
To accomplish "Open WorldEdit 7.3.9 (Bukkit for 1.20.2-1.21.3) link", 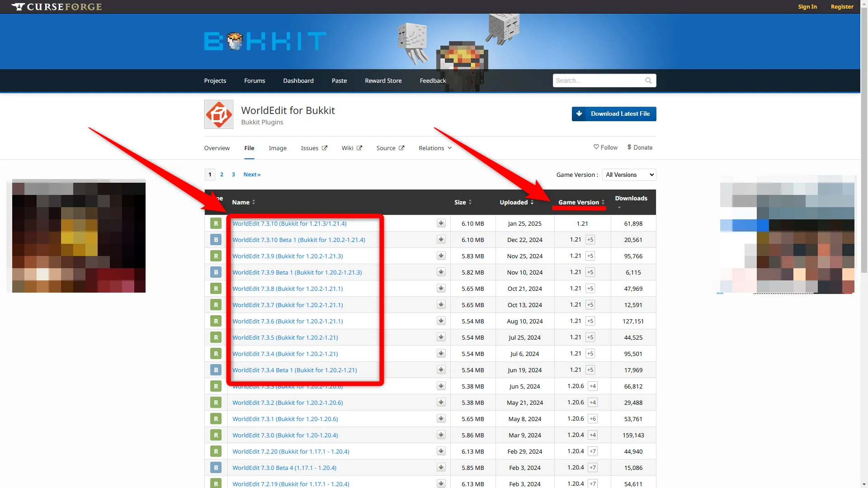I will (288, 256).
